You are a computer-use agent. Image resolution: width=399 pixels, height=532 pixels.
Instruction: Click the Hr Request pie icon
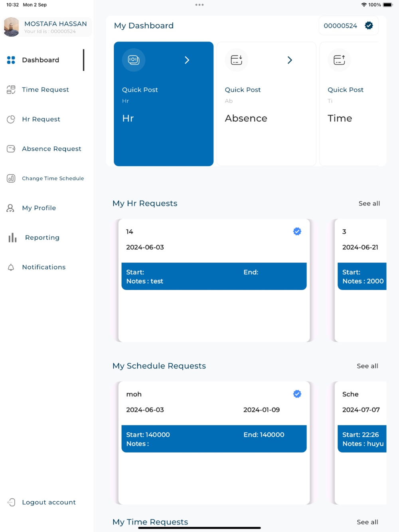[11, 119]
